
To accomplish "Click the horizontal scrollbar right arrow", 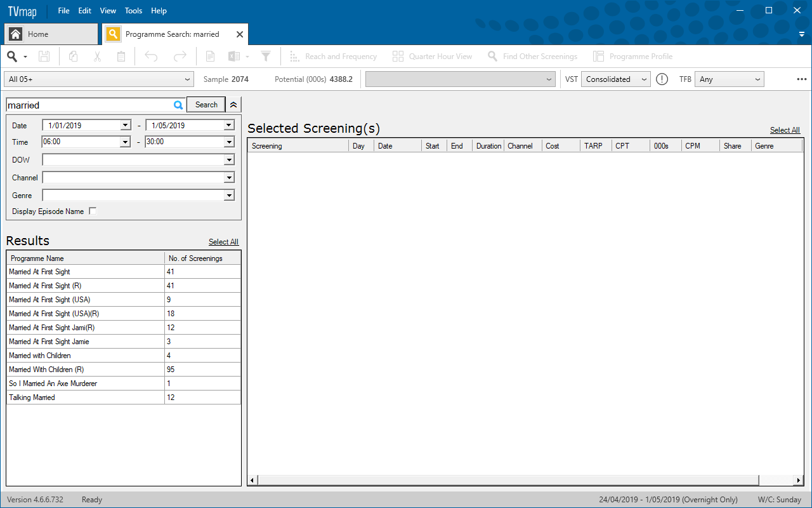I will click(799, 481).
